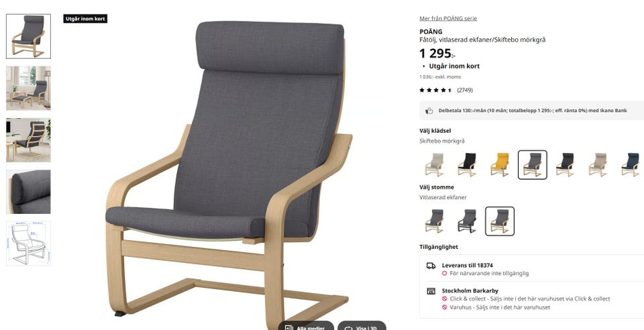Click the Stockholm Barkarby store icon
644x330 pixels.
pyautogui.click(x=431, y=291)
